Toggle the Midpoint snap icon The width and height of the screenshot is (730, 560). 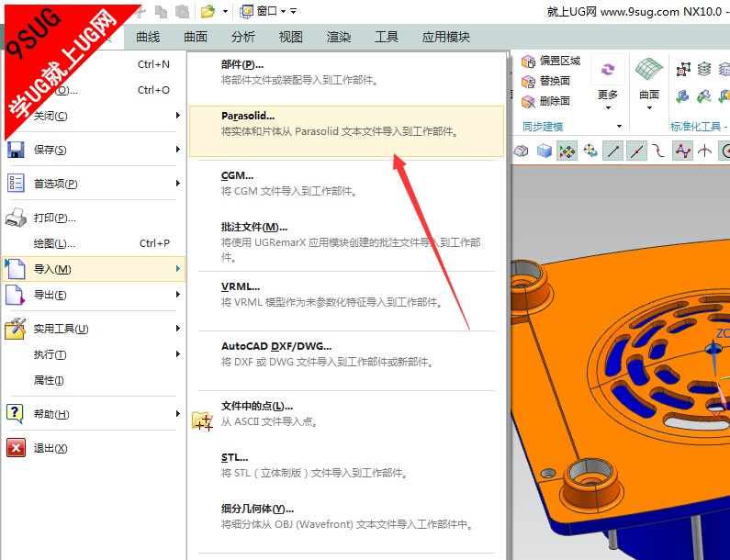pyautogui.click(x=636, y=151)
